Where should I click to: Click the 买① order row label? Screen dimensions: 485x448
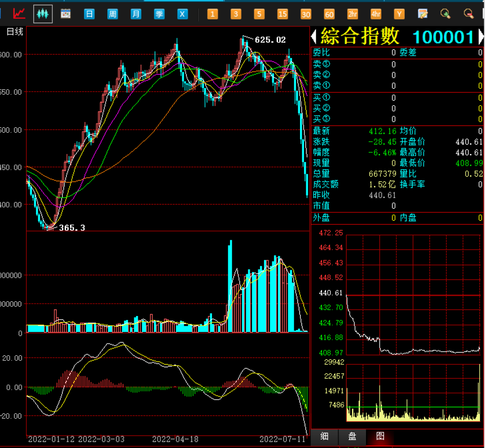pyautogui.click(x=322, y=98)
